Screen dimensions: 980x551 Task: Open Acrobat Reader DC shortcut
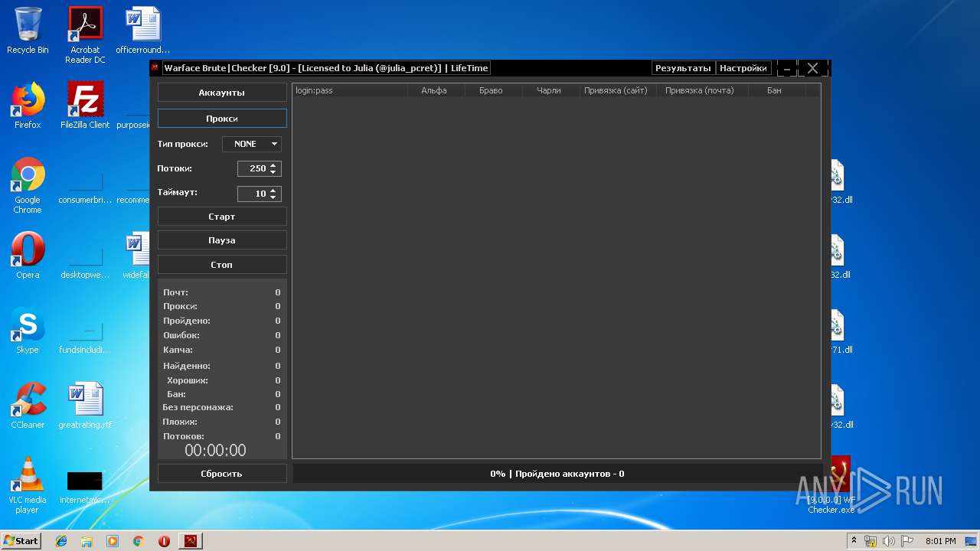click(x=85, y=34)
